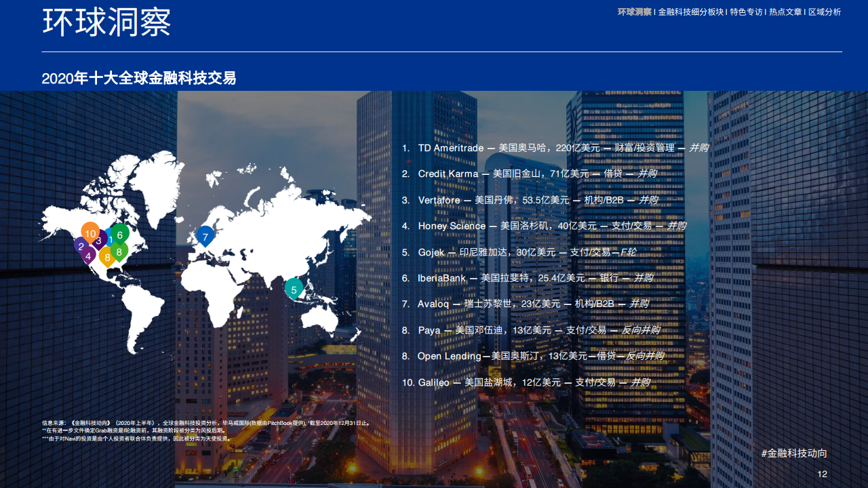Viewport: 868px width, 488px height.
Task: Click the IberiaBank deal row
Action: [x=527, y=278]
